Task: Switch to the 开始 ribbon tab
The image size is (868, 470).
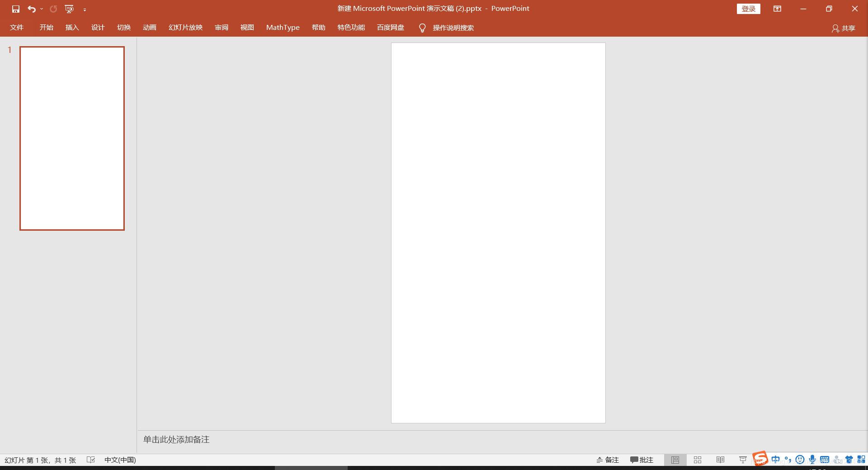Action: coord(47,28)
